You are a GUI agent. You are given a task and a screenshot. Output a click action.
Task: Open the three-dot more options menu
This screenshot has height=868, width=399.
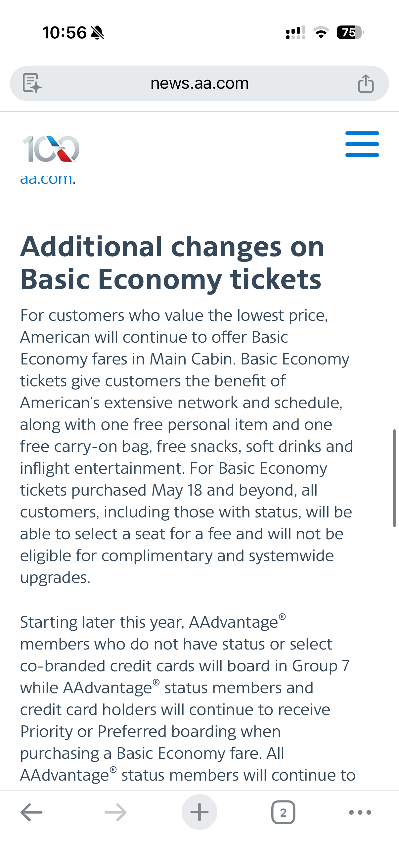[360, 812]
